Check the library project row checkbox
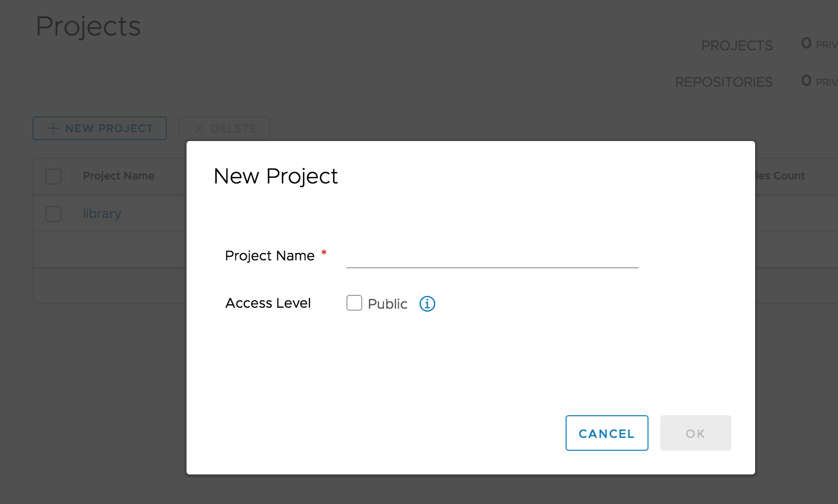 (53, 214)
